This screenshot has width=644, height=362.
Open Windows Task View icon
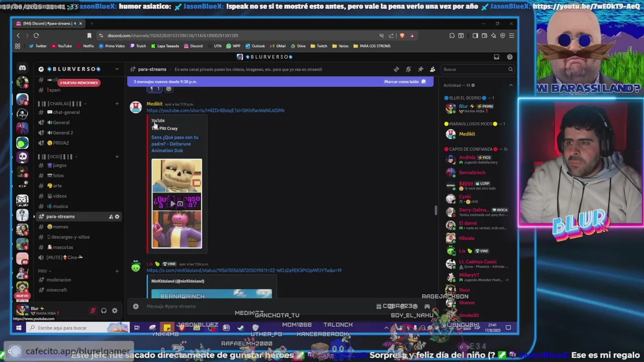pos(136,328)
